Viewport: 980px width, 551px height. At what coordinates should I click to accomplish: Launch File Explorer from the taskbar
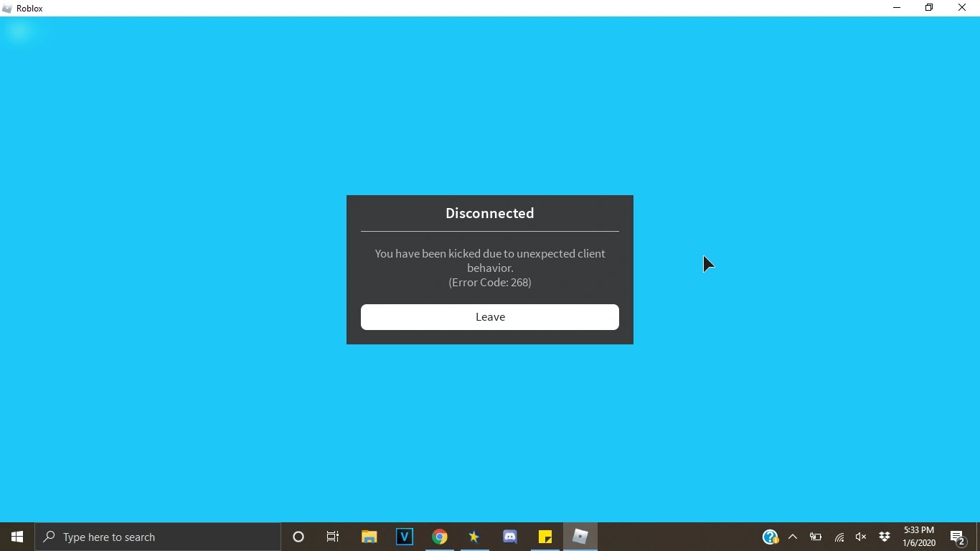tap(369, 537)
